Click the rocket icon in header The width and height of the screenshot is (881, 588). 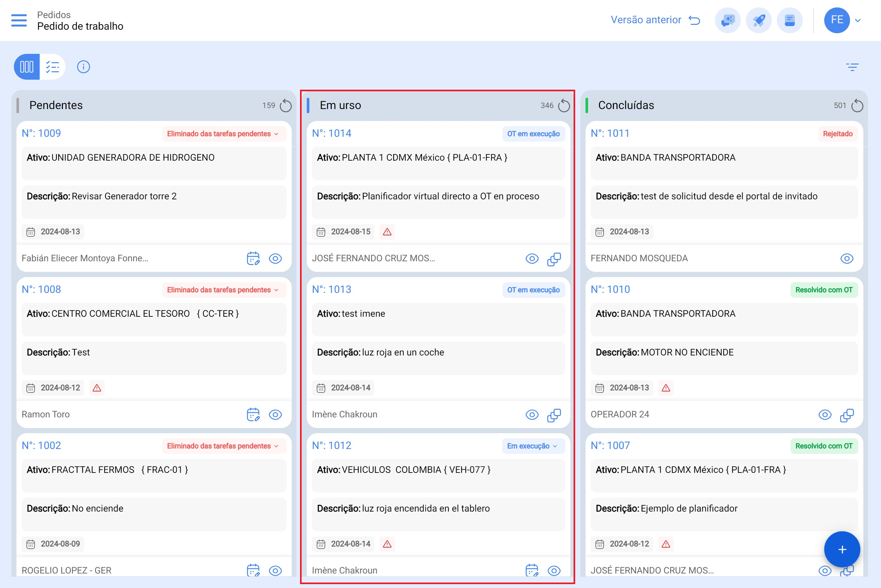point(758,20)
